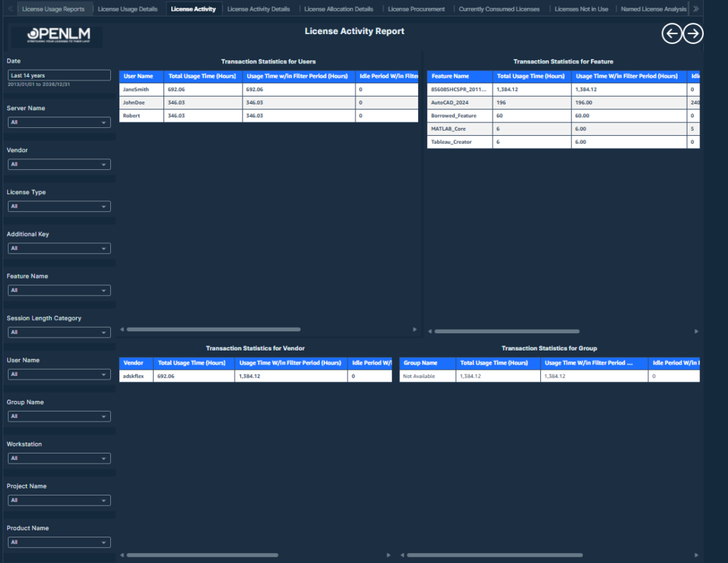This screenshot has height=563, width=728.
Task: Click the forward arrow navigation icon
Action: coord(693,33)
